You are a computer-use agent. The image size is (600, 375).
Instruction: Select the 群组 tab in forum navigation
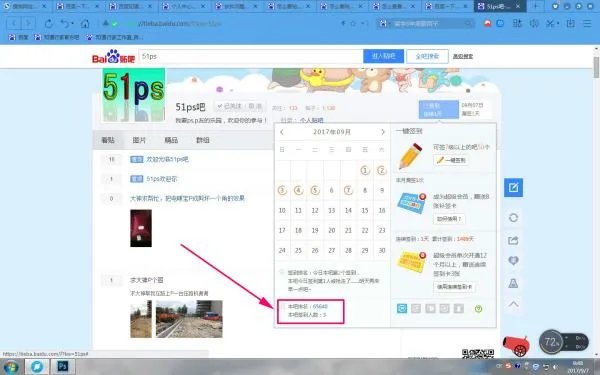click(x=203, y=140)
